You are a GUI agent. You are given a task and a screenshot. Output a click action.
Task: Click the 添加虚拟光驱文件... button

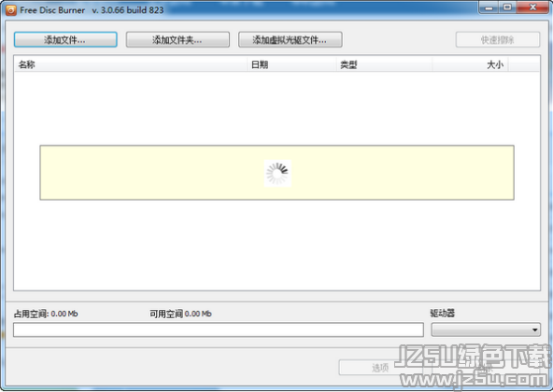click(x=291, y=39)
